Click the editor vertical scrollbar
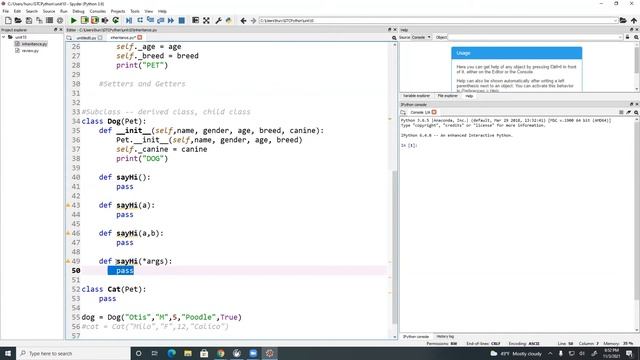 tap(394, 247)
